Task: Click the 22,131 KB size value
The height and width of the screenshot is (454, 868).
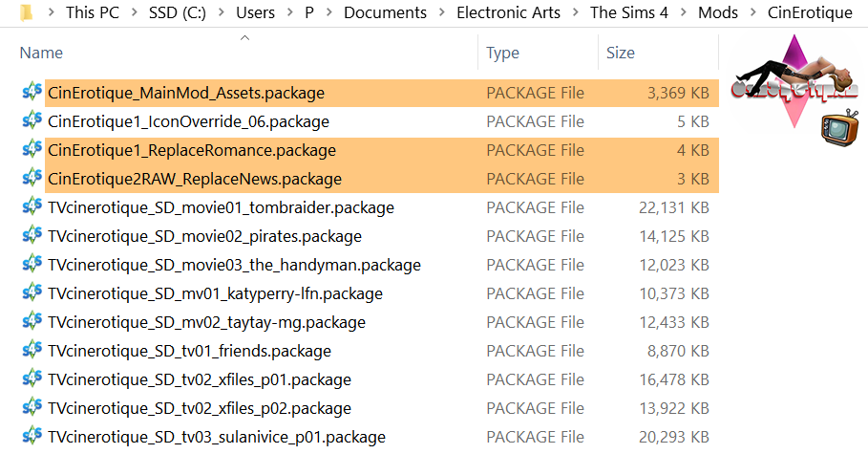Action: pos(674,207)
